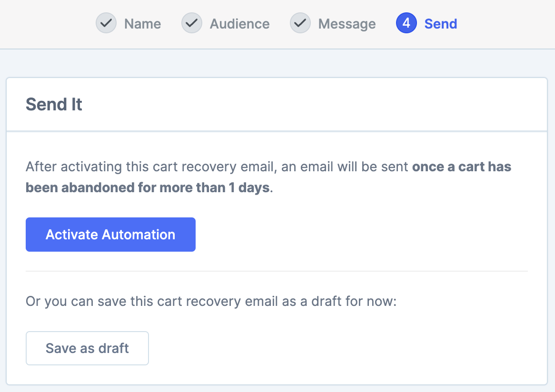Screen dimensions: 555x392
Task: Click the bold "once a cart has" text
Action: pyautogui.click(x=461, y=167)
